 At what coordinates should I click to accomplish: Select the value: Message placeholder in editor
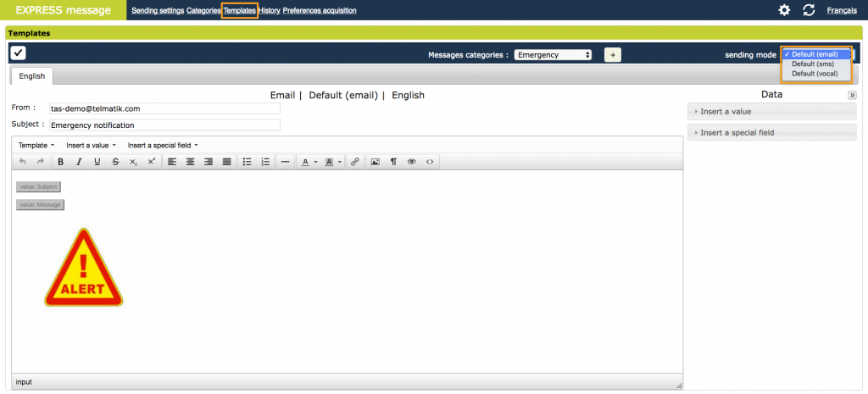tap(40, 205)
